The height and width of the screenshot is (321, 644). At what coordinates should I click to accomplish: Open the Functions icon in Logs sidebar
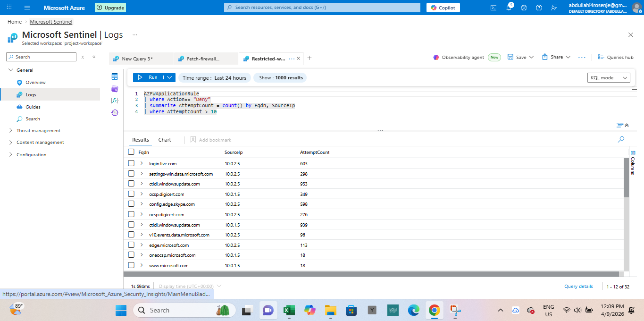point(115,101)
